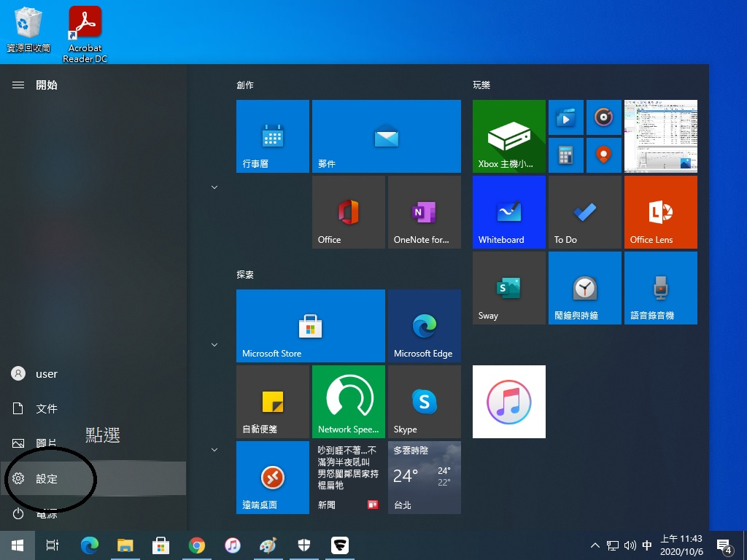Show hidden icons in the system tray
This screenshot has height=560, width=747.
point(595,545)
